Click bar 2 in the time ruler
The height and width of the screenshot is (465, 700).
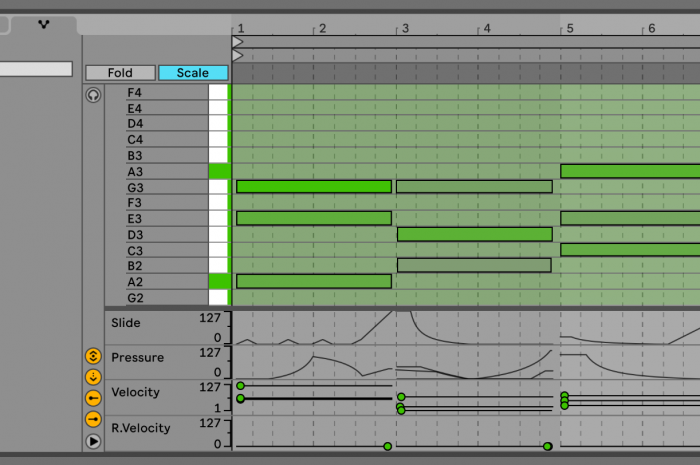pyautogui.click(x=322, y=29)
